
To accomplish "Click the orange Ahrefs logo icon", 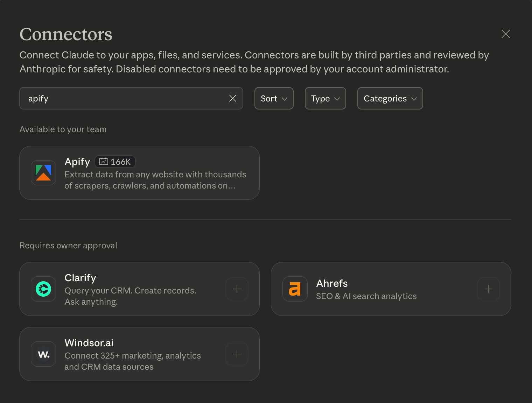I will [x=295, y=289].
